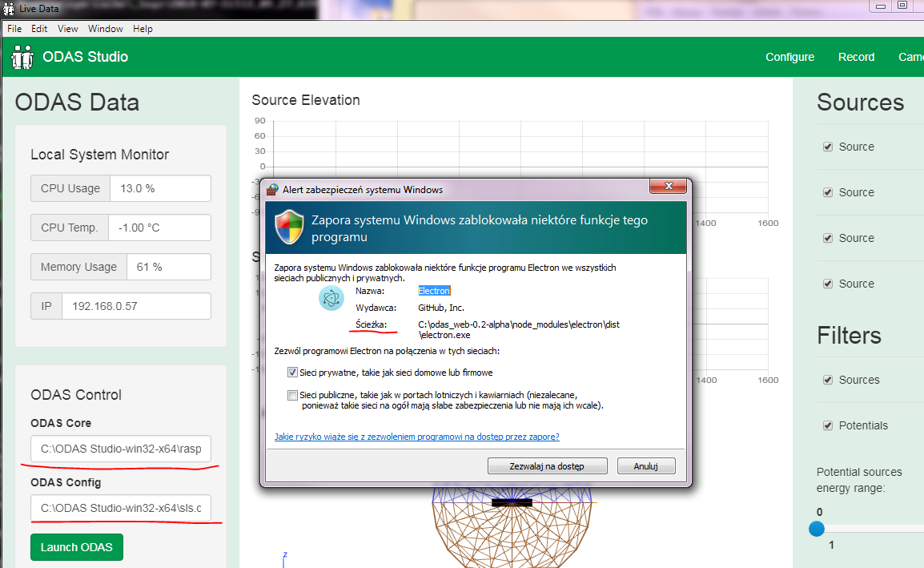Toggle the first Source checkbox
924x568 pixels.
pos(828,147)
